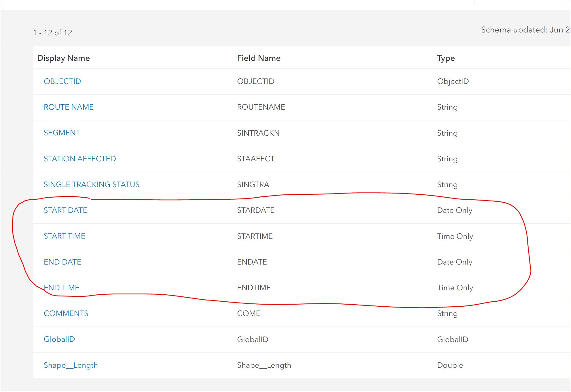The image size is (571, 392).
Task: Click the COMMENTS field link
Action: 66,313
